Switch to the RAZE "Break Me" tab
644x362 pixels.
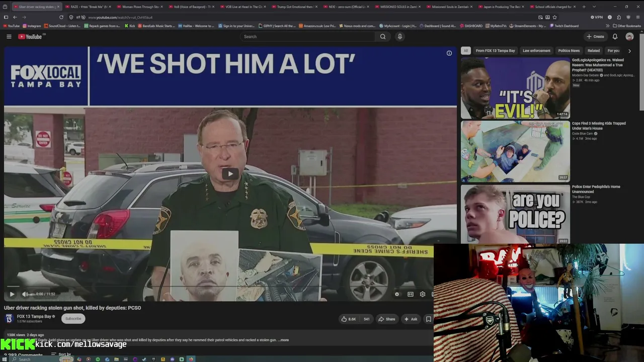pyautogui.click(x=88, y=7)
